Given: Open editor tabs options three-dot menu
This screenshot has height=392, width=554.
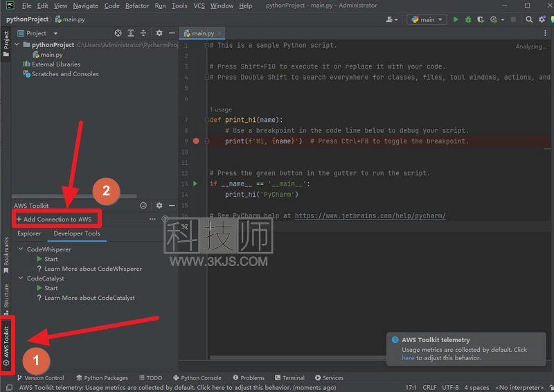Looking at the screenshot, I should pos(545,33).
